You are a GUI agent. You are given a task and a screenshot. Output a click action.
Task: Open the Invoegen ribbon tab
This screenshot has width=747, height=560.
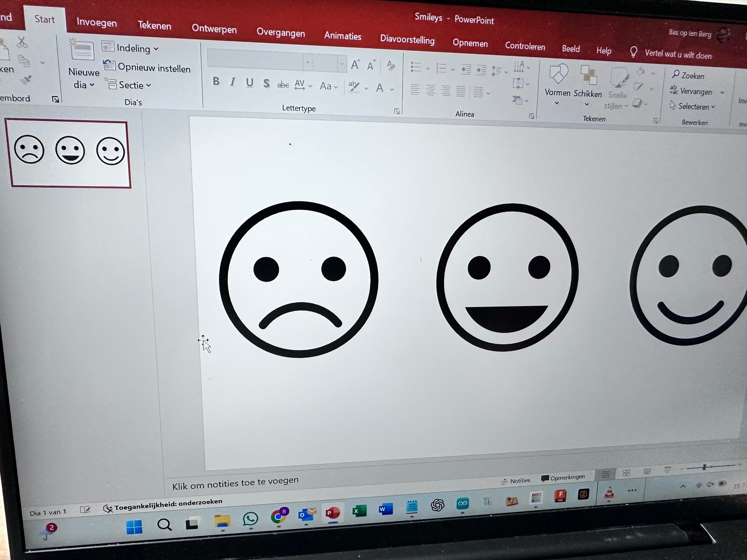click(x=97, y=23)
